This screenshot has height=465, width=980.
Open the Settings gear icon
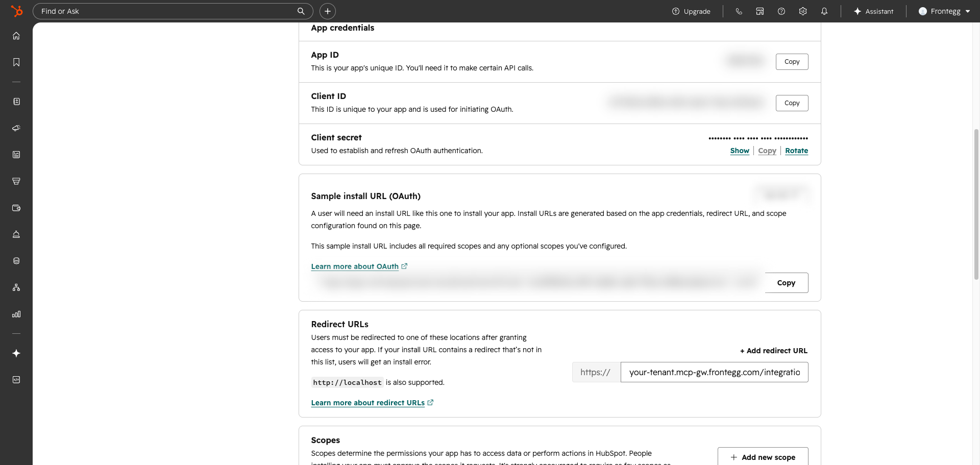coord(803,11)
